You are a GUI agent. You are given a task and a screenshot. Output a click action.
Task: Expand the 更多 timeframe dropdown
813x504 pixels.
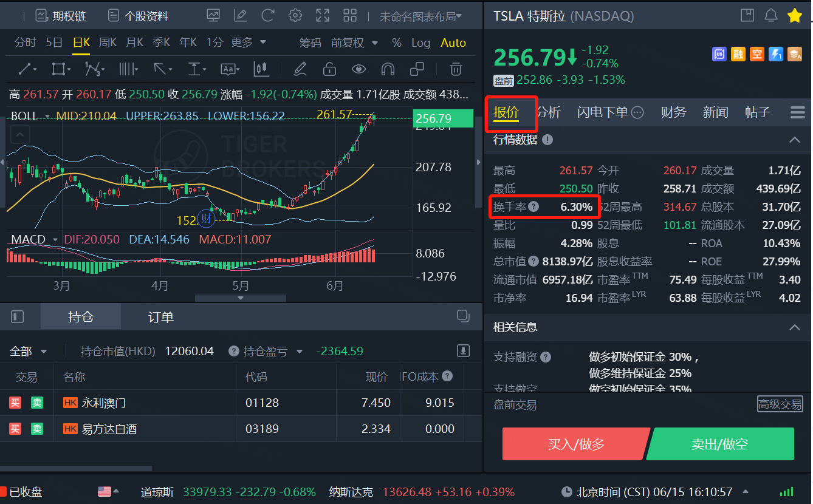coord(249,43)
